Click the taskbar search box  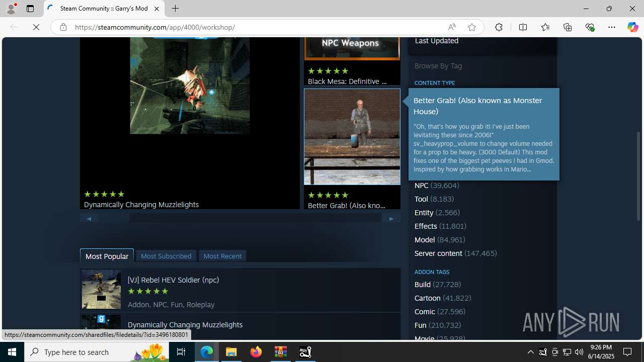pyautogui.click(x=97, y=352)
